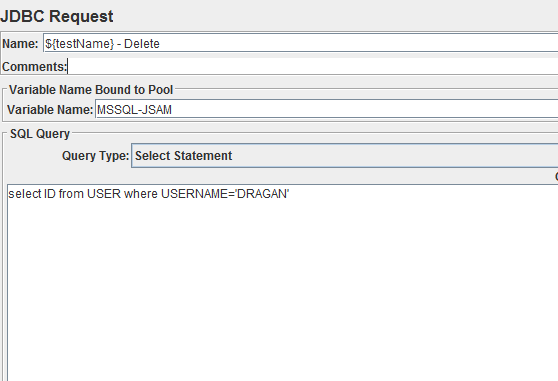This screenshot has width=558, height=381.
Task: Click the 'JDBC Request' panel title
Action: (x=57, y=16)
